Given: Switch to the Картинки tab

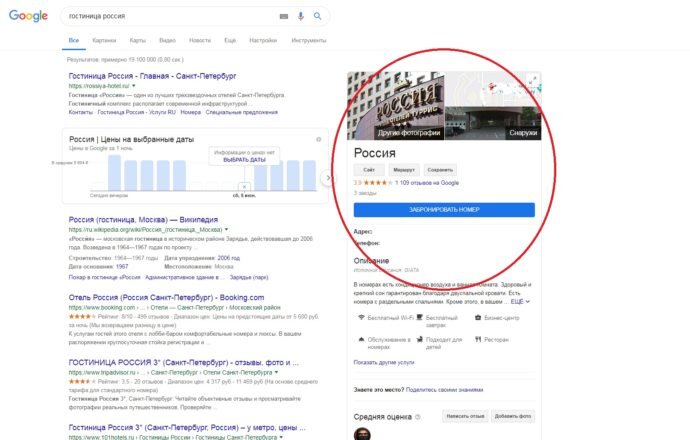Looking at the screenshot, I should 104,40.
